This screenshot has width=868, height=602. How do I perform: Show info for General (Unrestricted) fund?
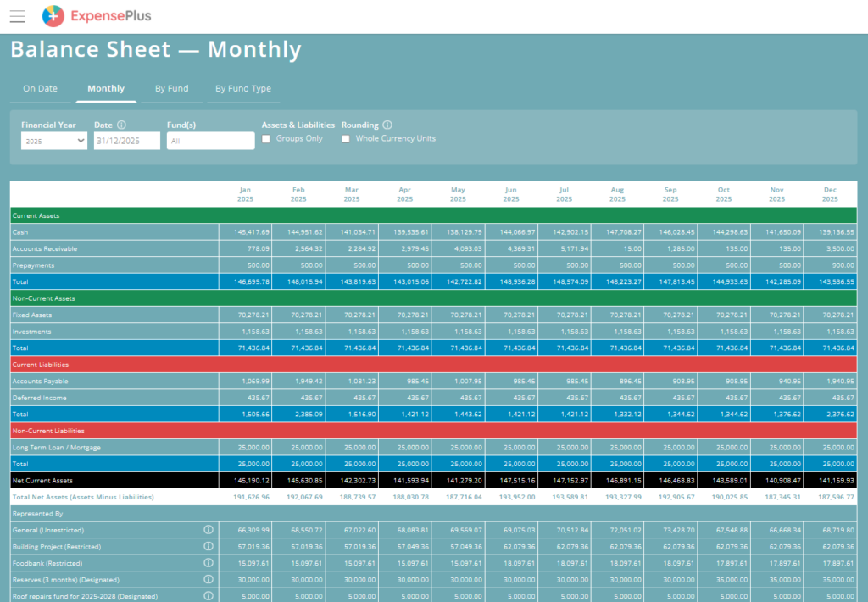(x=208, y=530)
